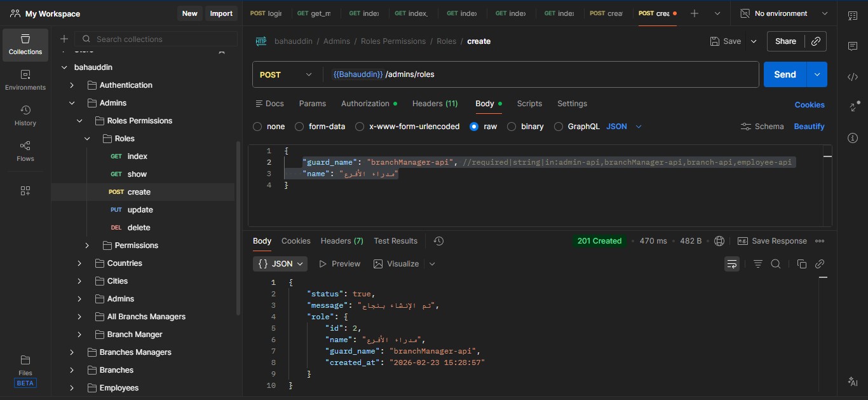868x400 pixels.
Task: Switch to the Headers (11) request tab
Action: [x=435, y=104]
